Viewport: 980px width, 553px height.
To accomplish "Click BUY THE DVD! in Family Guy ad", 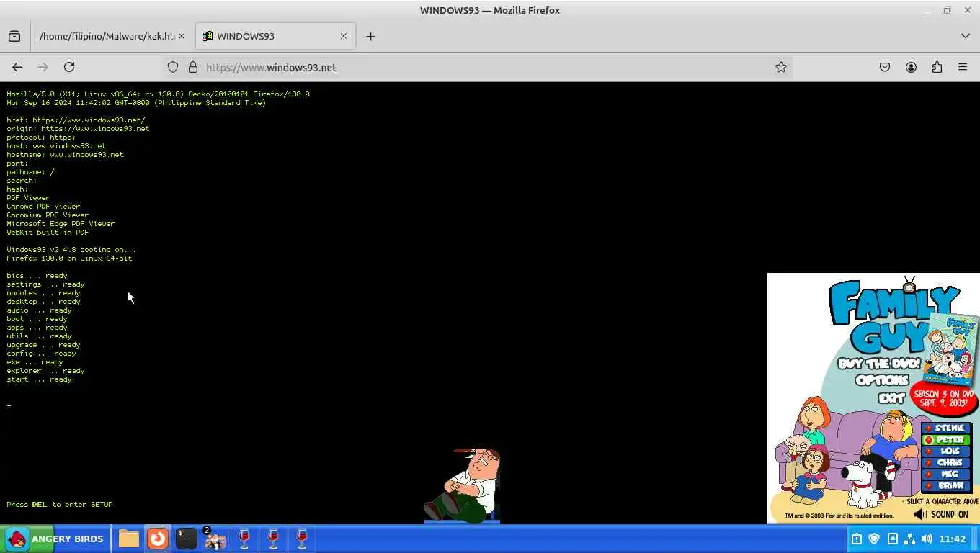I will click(x=879, y=364).
